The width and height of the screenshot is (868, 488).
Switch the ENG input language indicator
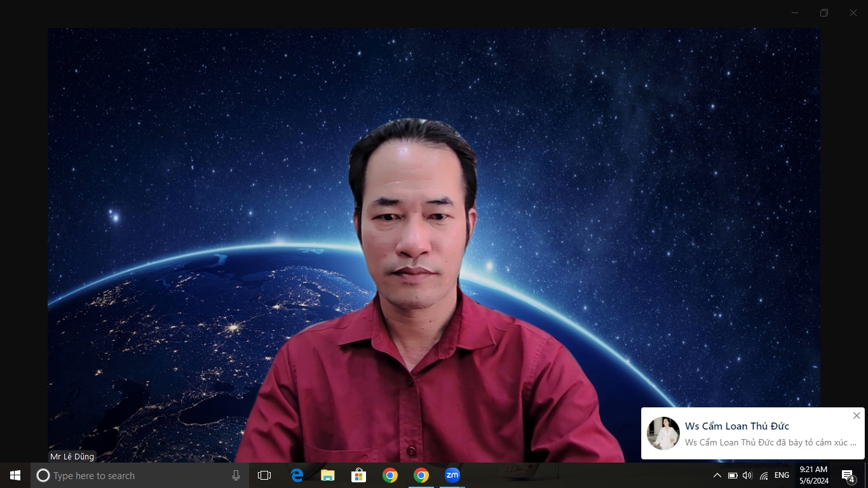pyautogui.click(x=782, y=475)
